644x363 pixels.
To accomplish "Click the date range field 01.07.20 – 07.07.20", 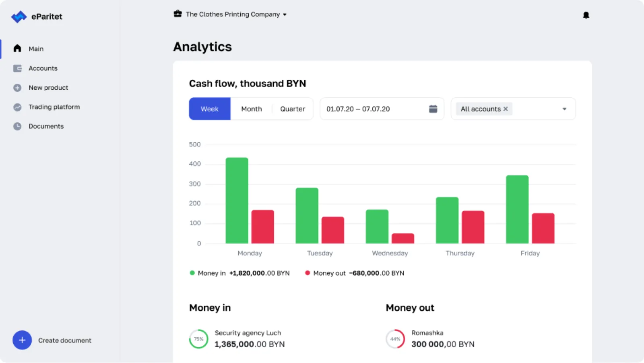I will pyautogui.click(x=382, y=109).
